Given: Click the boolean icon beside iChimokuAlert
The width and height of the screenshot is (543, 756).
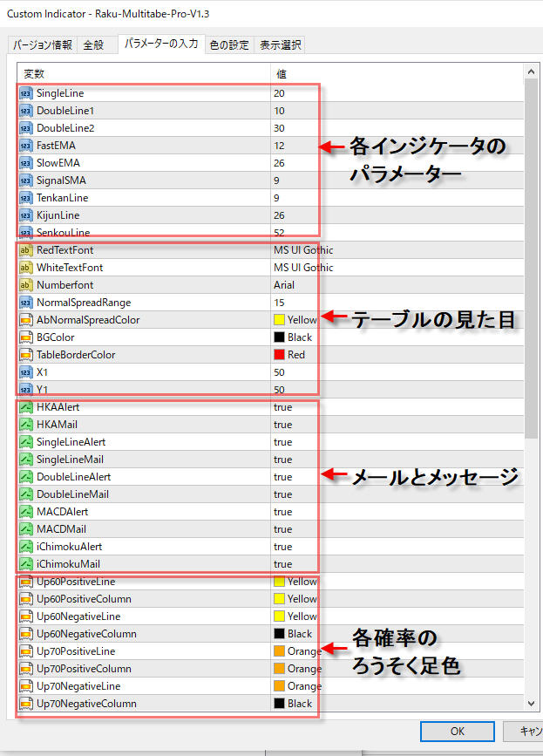Looking at the screenshot, I should 25,547.
